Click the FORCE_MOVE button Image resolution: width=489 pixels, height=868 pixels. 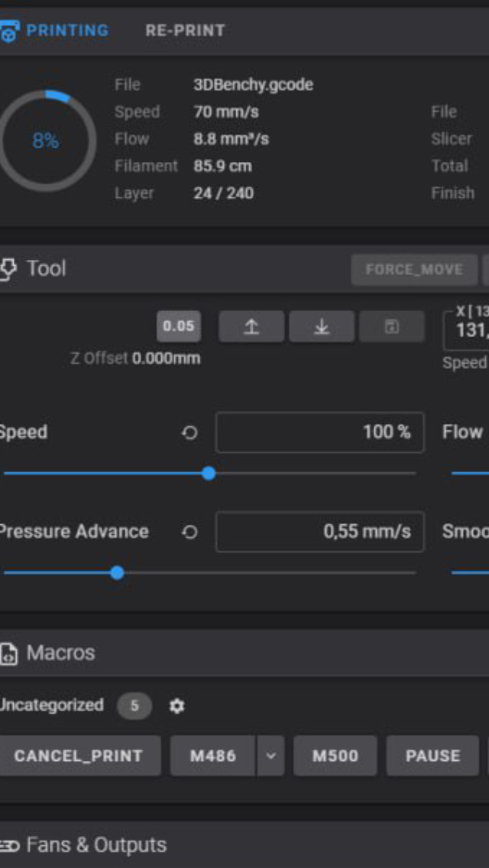pyautogui.click(x=414, y=270)
